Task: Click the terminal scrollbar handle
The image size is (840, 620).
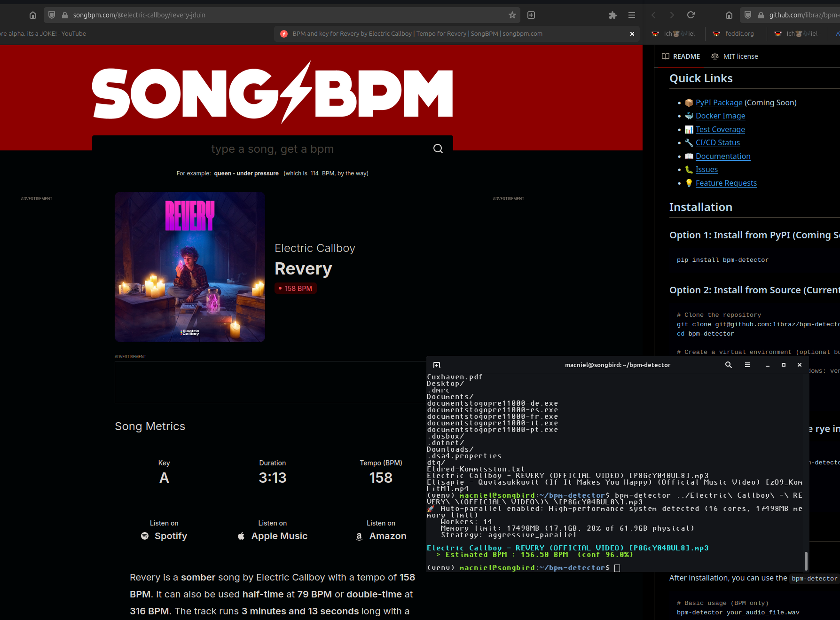Action: [806, 561]
